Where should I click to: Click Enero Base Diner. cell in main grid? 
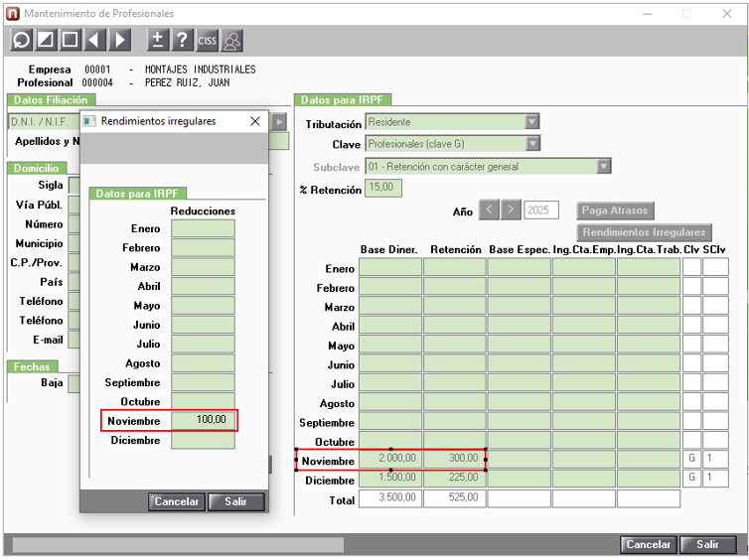(x=390, y=267)
